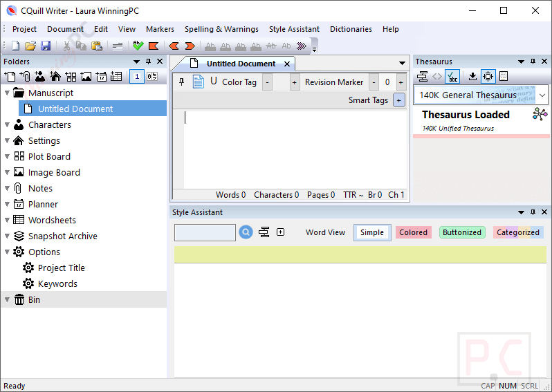
Task: Open the Spelling & Warnings menu
Action: point(221,29)
